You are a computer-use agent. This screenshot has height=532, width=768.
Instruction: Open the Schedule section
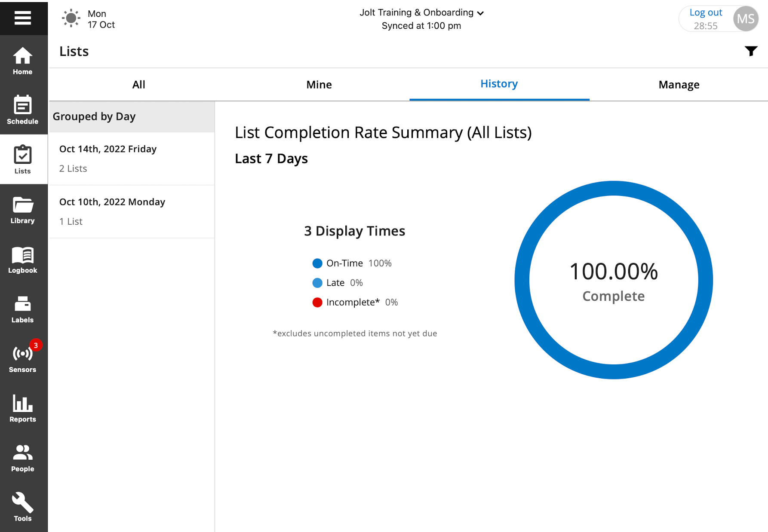pos(23,110)
